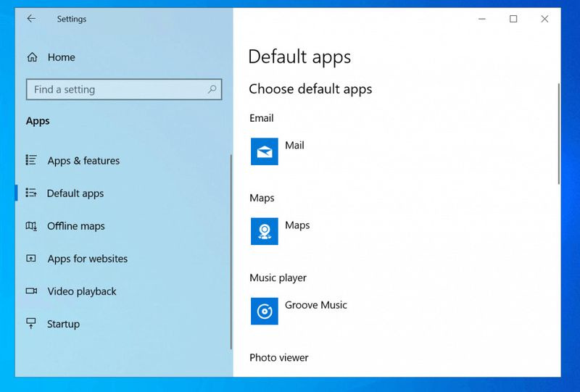
Task: Click the Offline maps map icon
Action: click(31, 225)
